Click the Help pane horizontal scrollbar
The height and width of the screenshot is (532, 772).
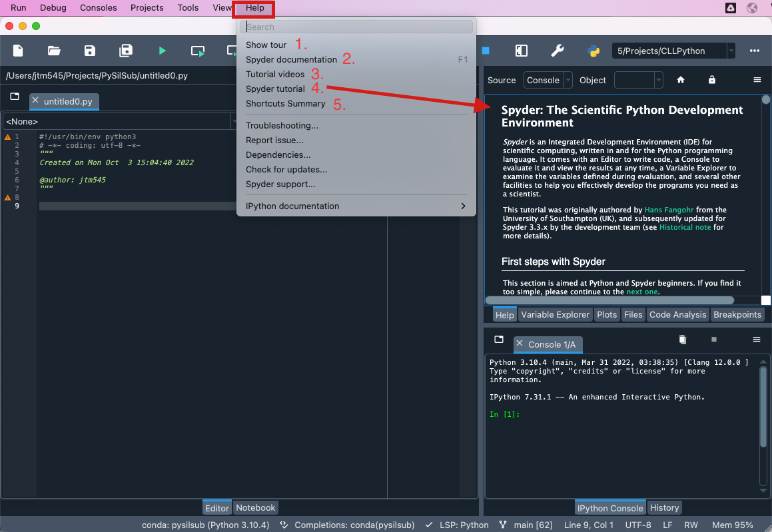tap(609, 300)
